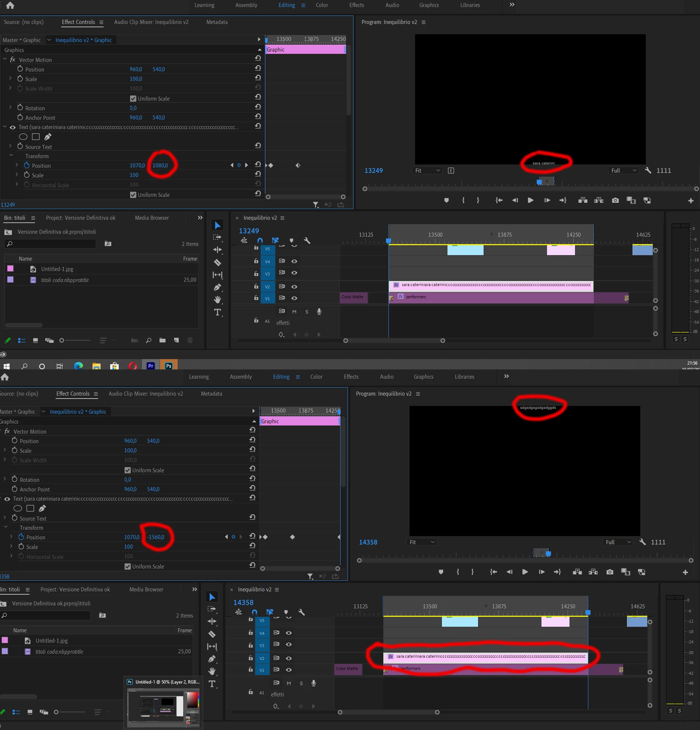The width and height of the screenshot is (700, 730).
Task: Click value 1080,0 in upper Effect Controls
Action: tap(160, 166)
